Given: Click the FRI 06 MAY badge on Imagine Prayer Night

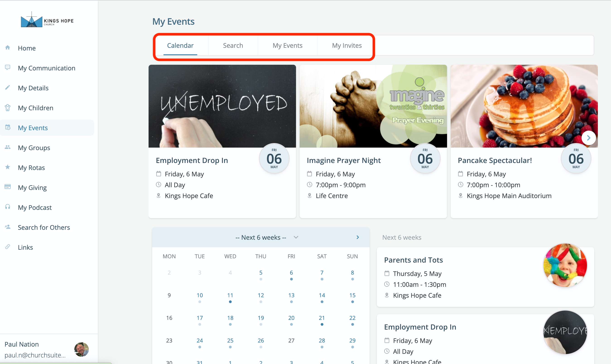Looking at the screenshot, I should (425, 158).
